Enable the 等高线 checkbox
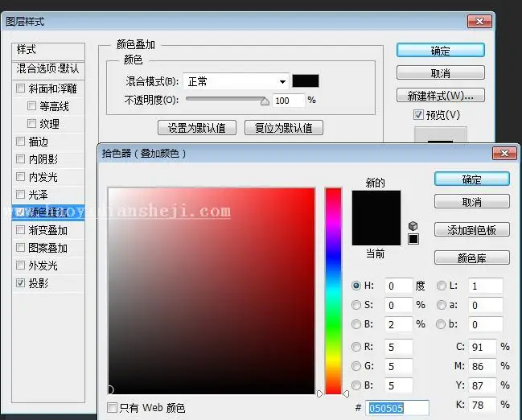522x420 pixels. (31, 106)
